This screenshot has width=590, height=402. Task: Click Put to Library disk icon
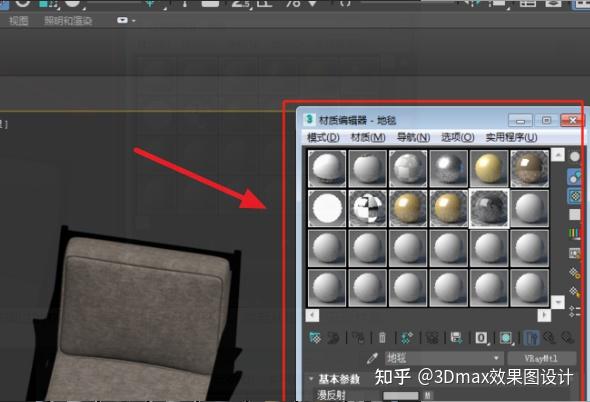click(x=456, y=338)
